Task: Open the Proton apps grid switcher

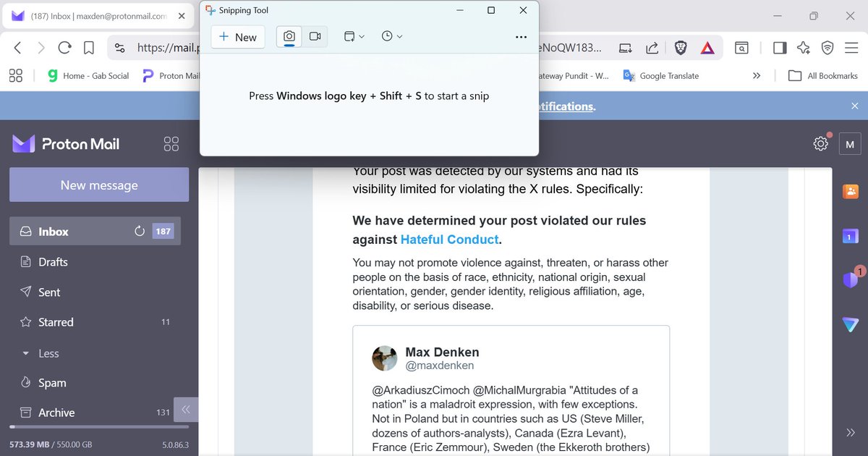Action: pyautogui.click(x=171, y=143)
